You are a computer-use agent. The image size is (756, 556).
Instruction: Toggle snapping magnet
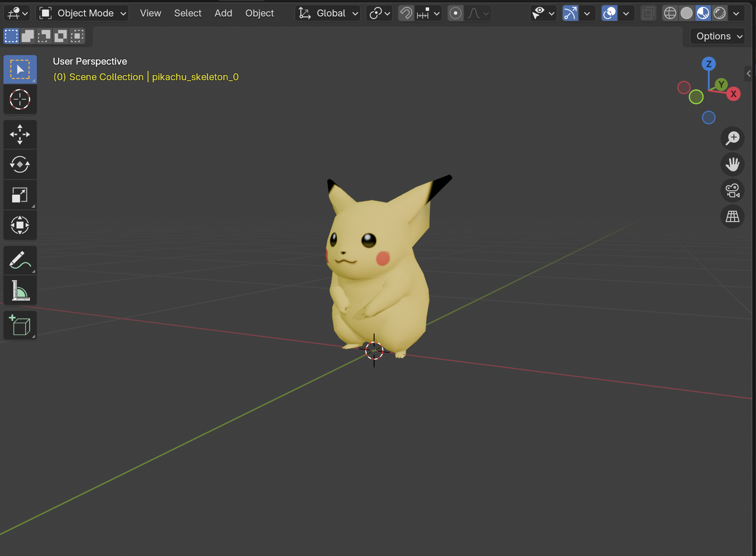[x=406, y=13]
